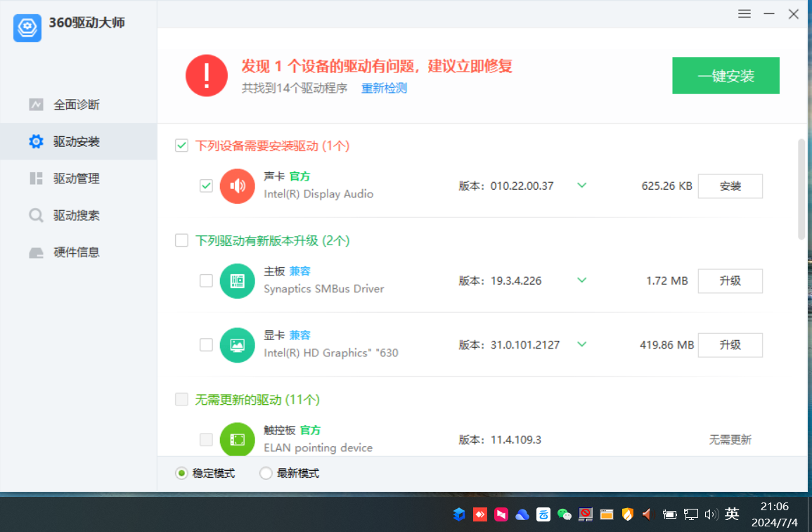Click the 硬件信息 hard drive icon
The width and height of the screenshot is (812, 532).
(36, 252)
